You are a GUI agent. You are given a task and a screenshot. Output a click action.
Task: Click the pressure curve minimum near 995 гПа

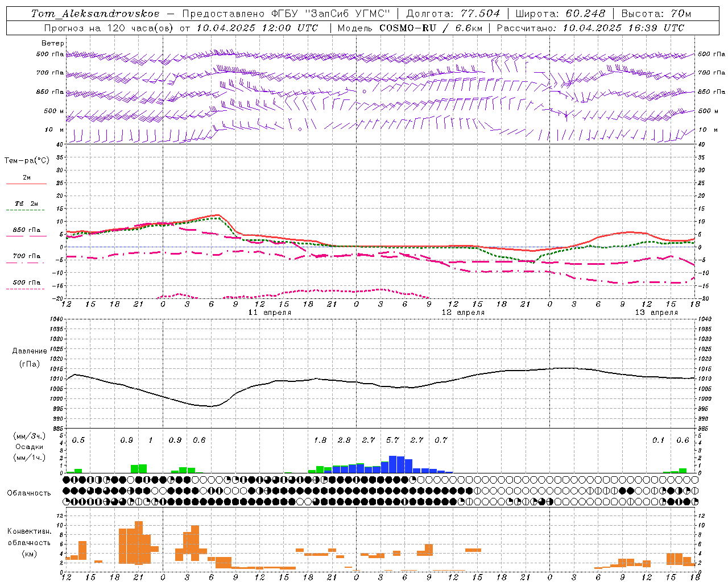tap(210, 406)
